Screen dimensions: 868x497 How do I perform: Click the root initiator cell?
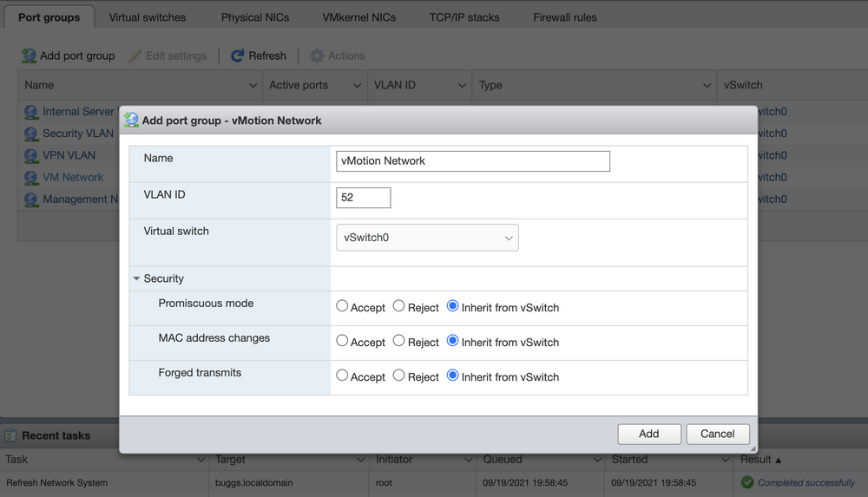coord(384,482)
